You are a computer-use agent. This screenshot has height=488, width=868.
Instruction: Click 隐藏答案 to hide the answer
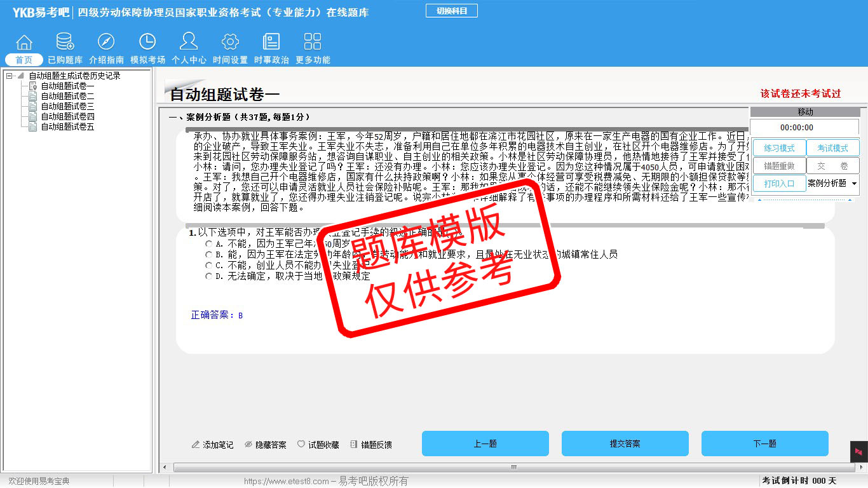click(266, 445)
